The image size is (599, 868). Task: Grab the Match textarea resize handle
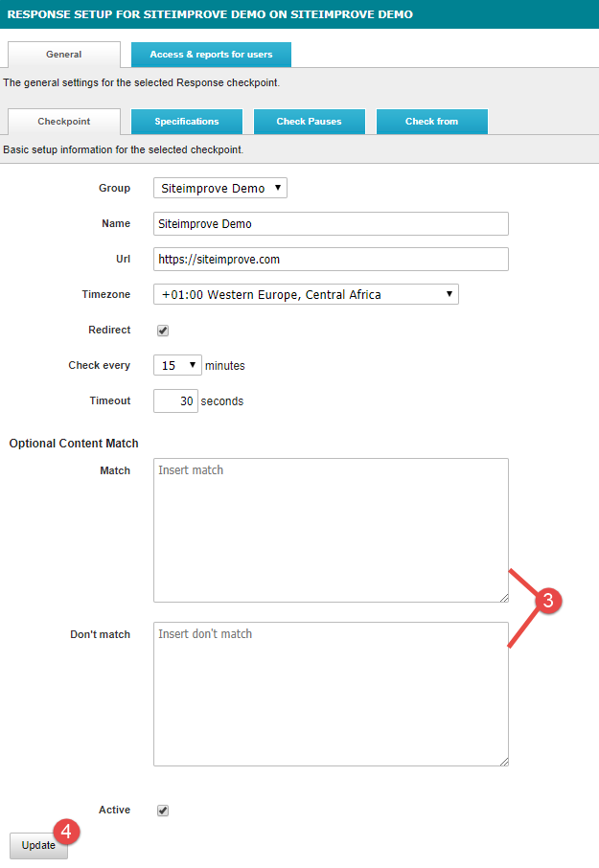(504, 598)
